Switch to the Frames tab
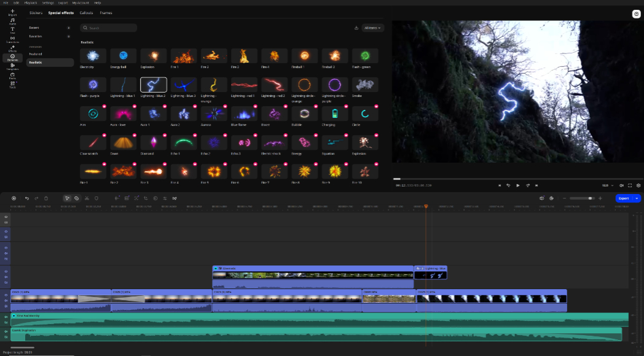 click(x=106, y=13)
